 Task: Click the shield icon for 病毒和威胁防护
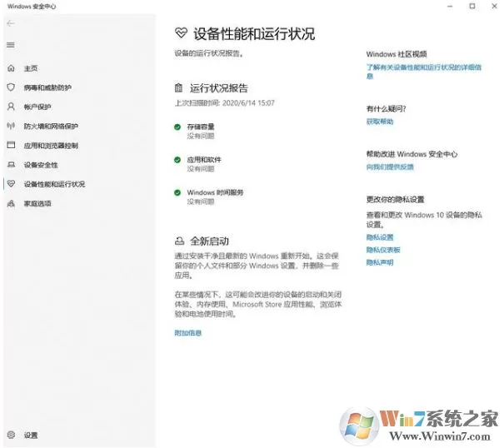tap(11, 87)
